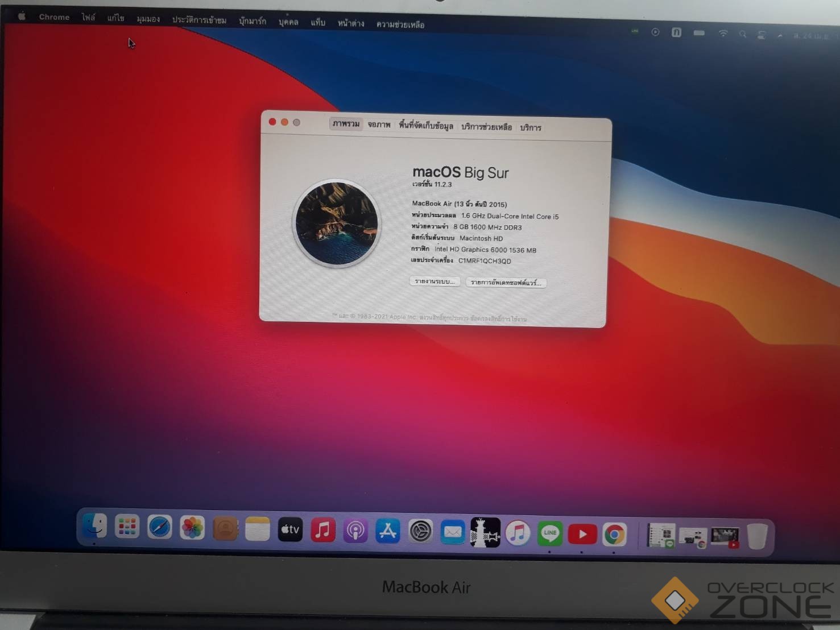The image size is (840, 630).
Task: Open the ประวัติการเข้าชม menu
Action: (x=199, y=20)
